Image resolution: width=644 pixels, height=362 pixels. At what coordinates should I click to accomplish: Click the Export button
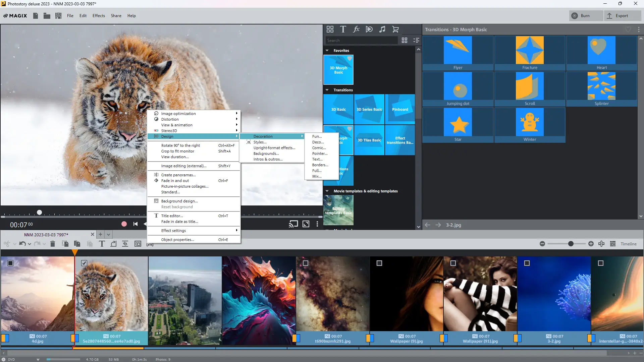623,15
